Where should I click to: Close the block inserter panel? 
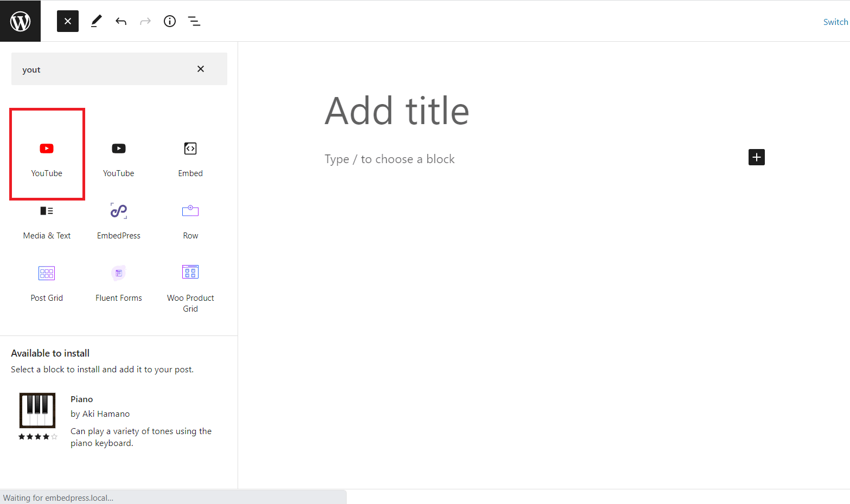[x=67, y=21]
